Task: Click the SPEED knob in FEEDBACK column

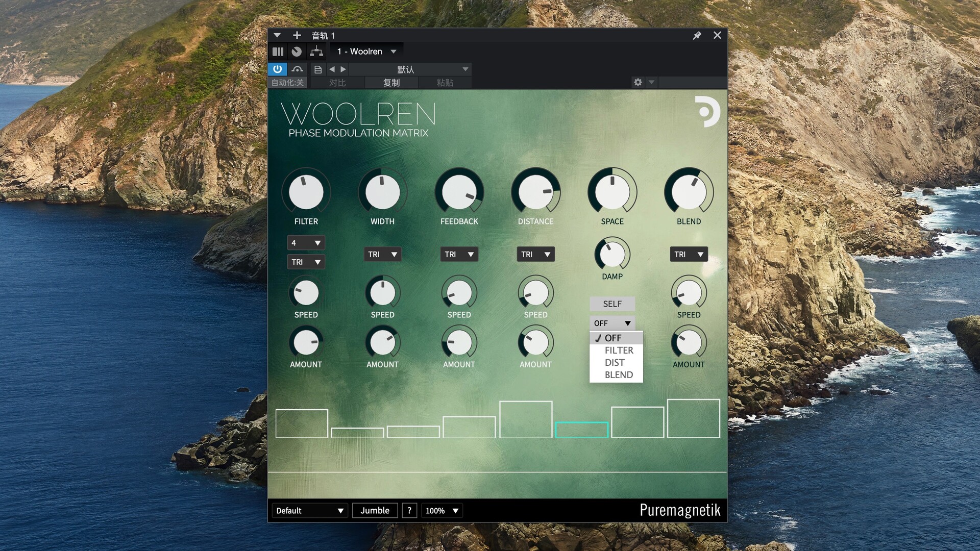Action: (x=459, y=293)
